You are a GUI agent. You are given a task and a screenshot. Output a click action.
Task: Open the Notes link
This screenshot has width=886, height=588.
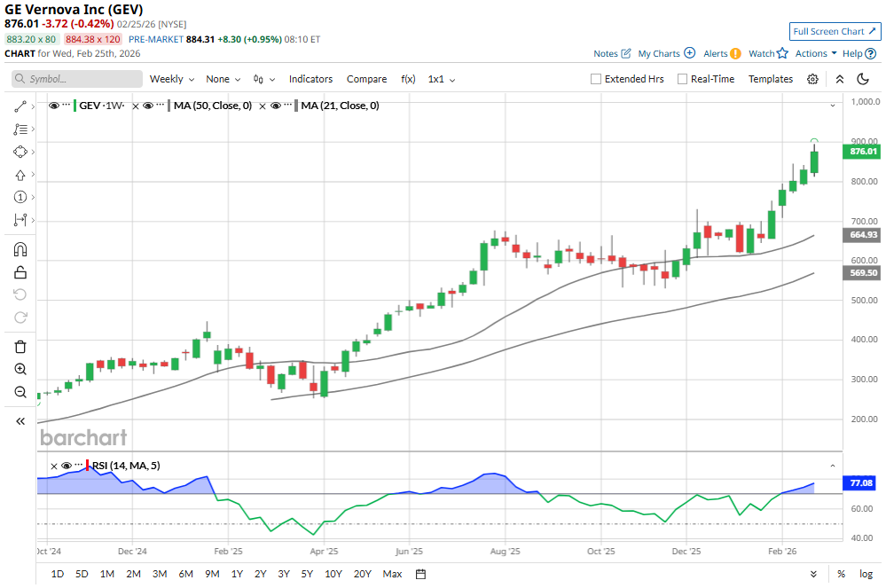pyautogui.click(x=605, y=54)
